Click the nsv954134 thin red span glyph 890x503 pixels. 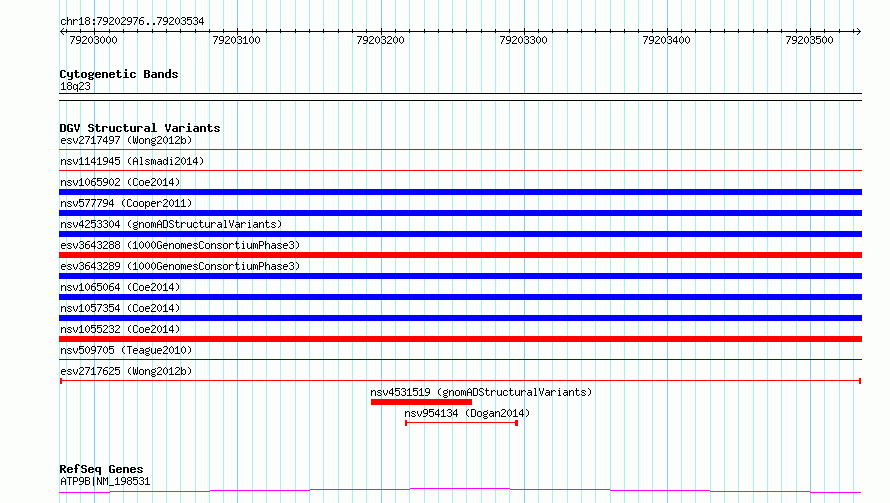click(x=461, y=423)
